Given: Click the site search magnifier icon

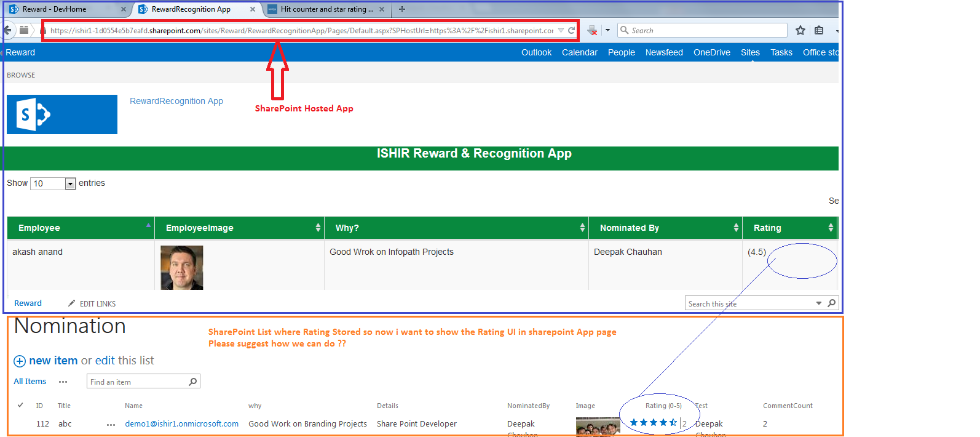Looking at the screenshot, I should [831, 303].
